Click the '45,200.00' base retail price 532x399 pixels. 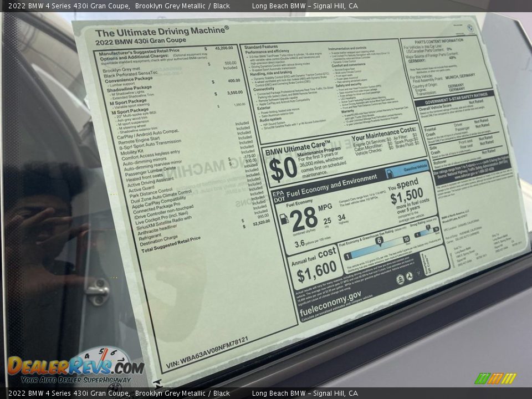tap(224, 48)
